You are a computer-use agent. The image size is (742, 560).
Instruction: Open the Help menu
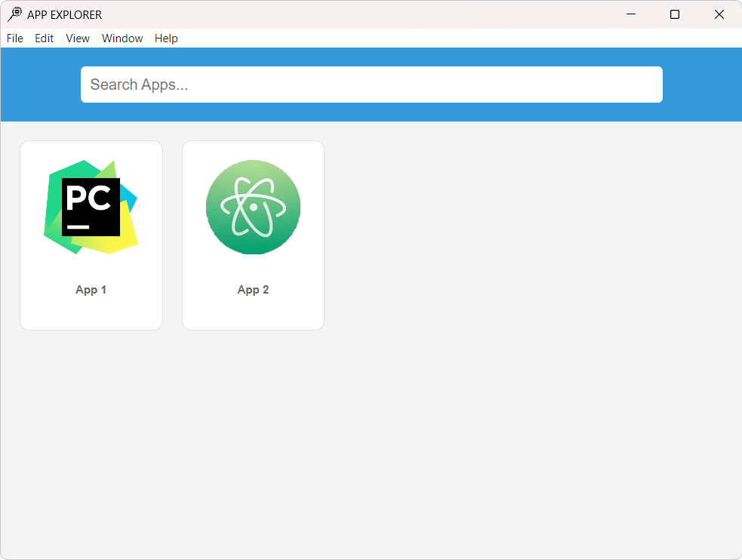(x=166, y=38)
